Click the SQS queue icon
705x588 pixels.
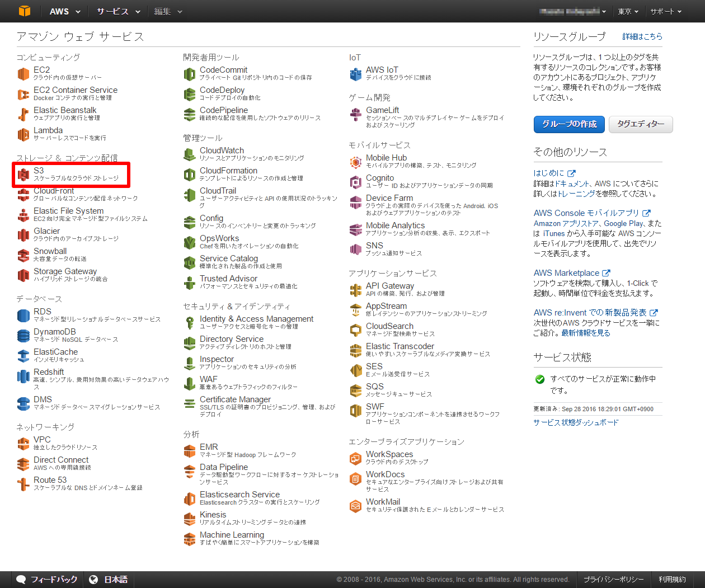[x=355, y=391]
